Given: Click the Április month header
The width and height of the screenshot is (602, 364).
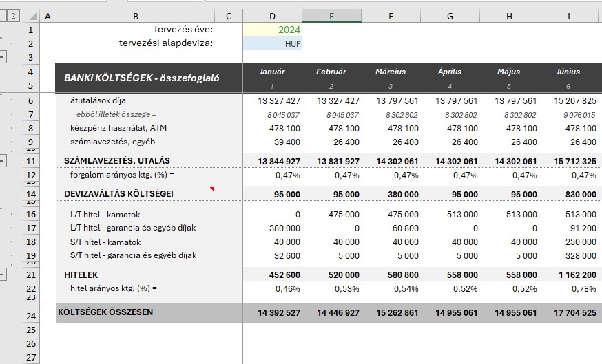Looking at the screenshot, I should pyautogui.click(x=450, y=72).
